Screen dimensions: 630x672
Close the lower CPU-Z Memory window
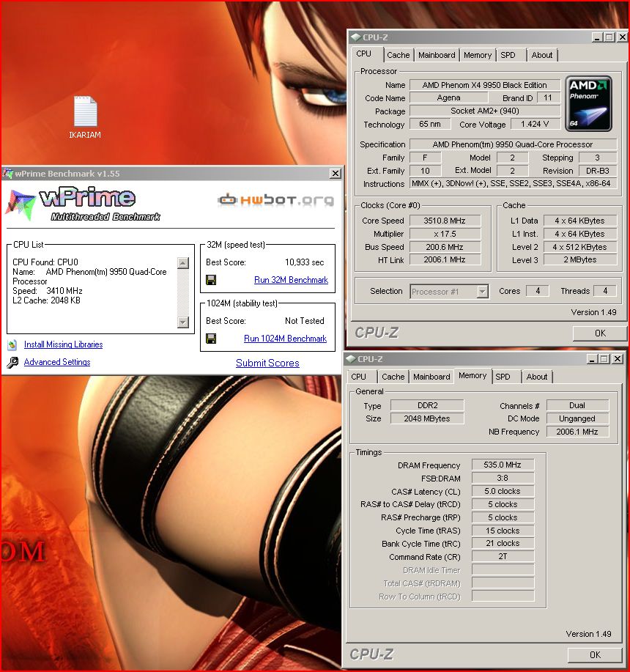[x=617, y=358]
